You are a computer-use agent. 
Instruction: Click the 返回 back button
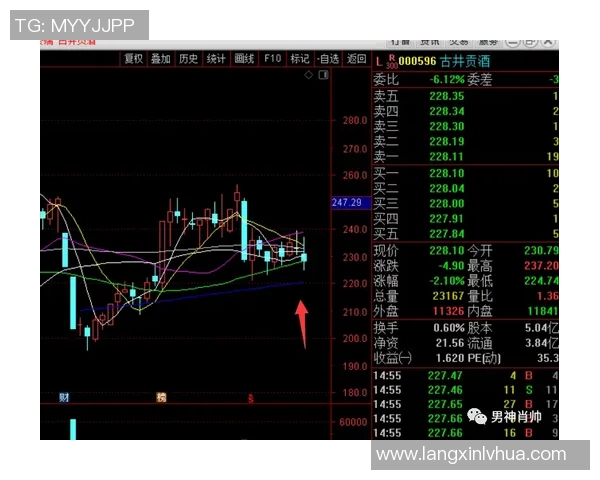pyautogui.click(x=356, y=59)
